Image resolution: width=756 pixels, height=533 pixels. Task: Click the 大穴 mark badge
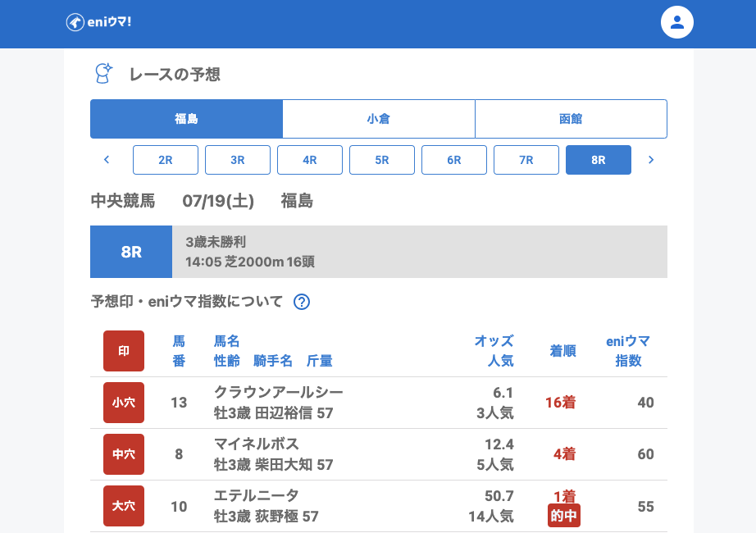coord(124,506)
